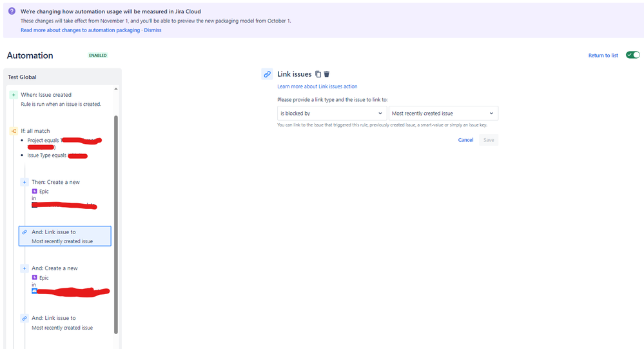Viewport: 644px width, 349px height.
Task: Click the Save button
Action: 489,140
